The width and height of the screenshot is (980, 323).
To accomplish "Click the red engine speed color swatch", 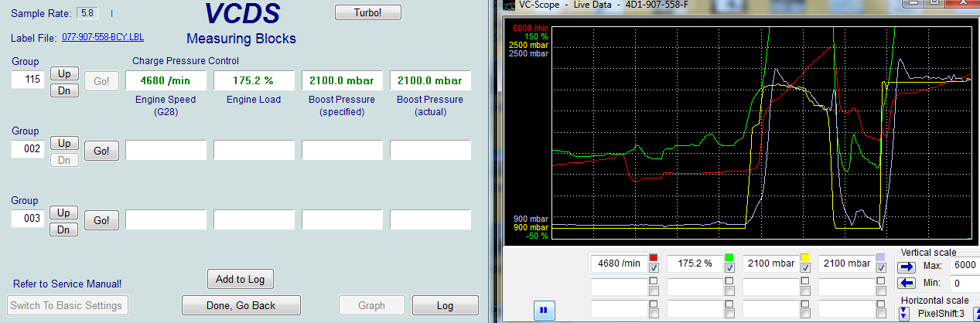I will 654,257.
